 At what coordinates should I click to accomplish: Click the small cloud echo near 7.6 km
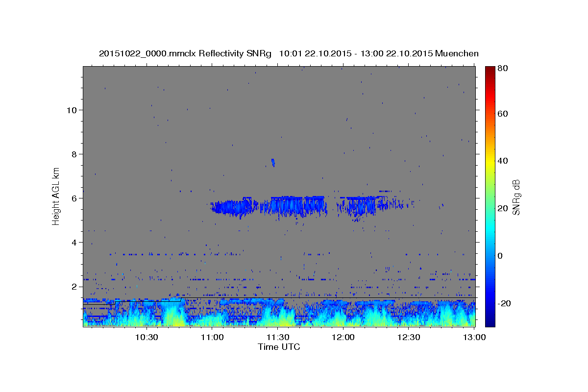point(273,162)
